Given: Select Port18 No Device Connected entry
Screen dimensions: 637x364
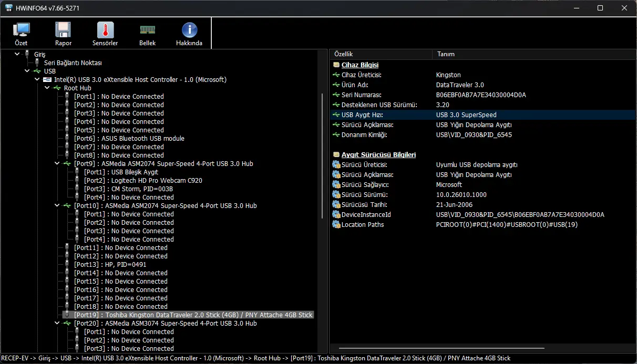Looking at the screenshot, I should (120, 306).
